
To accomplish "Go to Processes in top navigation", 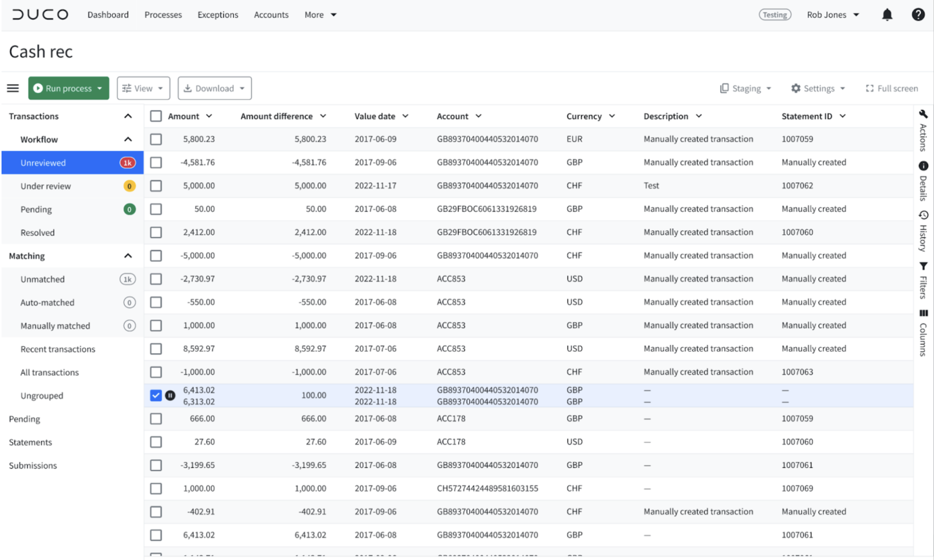I will click(x=163, y=15).
